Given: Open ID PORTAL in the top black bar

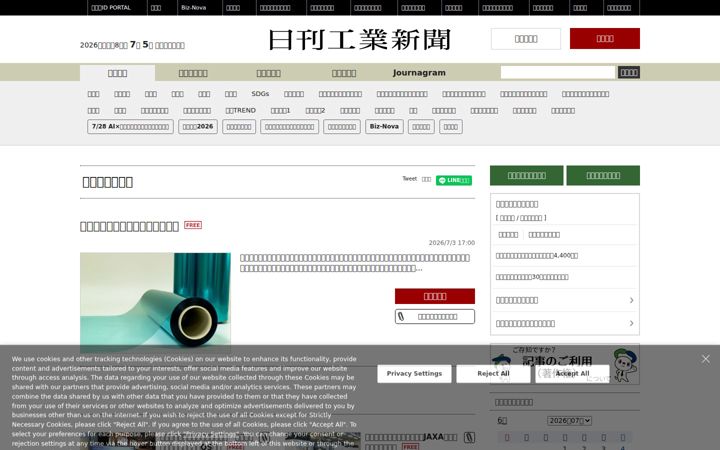Looking at the screenshot, I should point(111,8).
